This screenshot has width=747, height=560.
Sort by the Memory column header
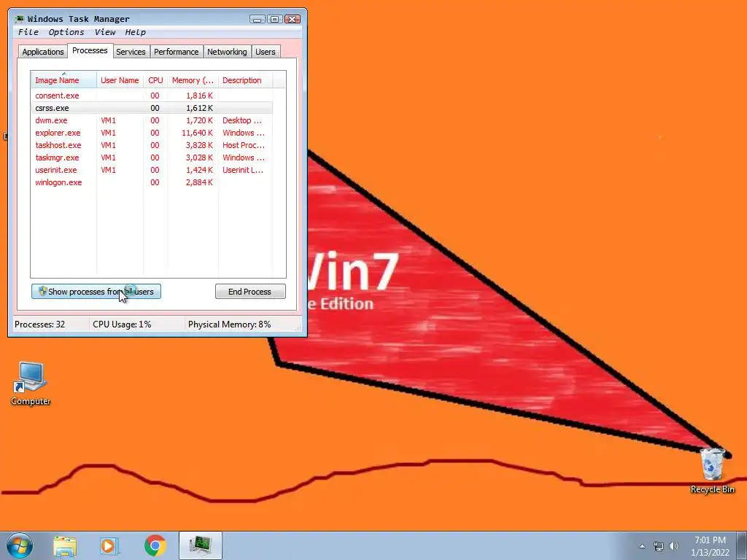[193, 80]
